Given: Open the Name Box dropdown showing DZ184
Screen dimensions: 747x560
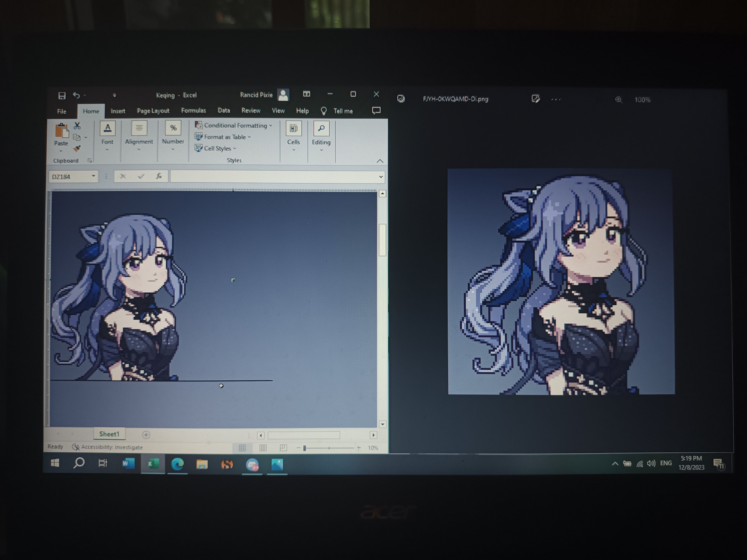Looking at the screenshot, I should [94, 176].
